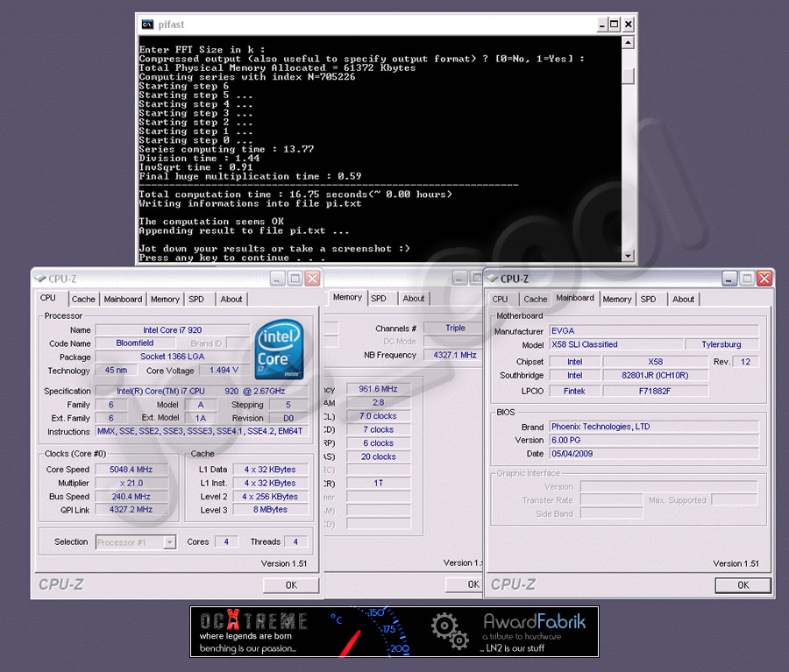Click the pifast scrollbar thumb
The image size is (789, 672).
tap(628, 75)
